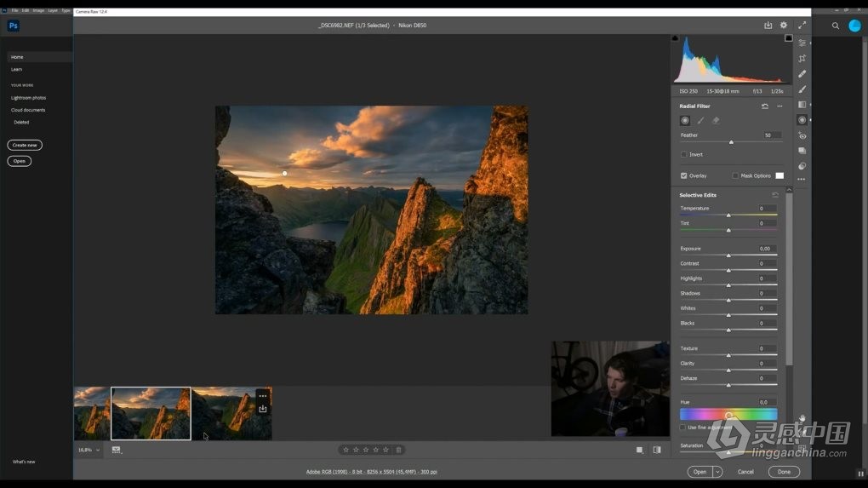Reset Radial Filter adjustments icon
868x488 pixels.
765,106
